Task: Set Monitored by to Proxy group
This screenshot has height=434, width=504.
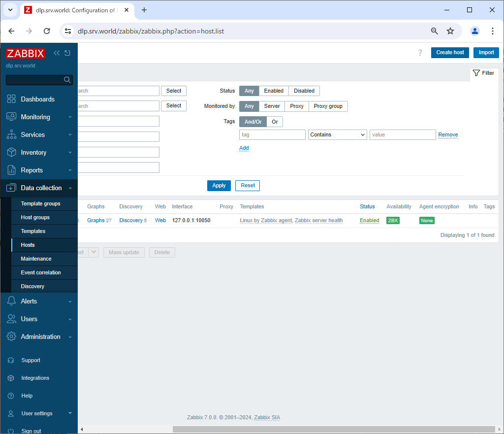Action: (328, 106)
